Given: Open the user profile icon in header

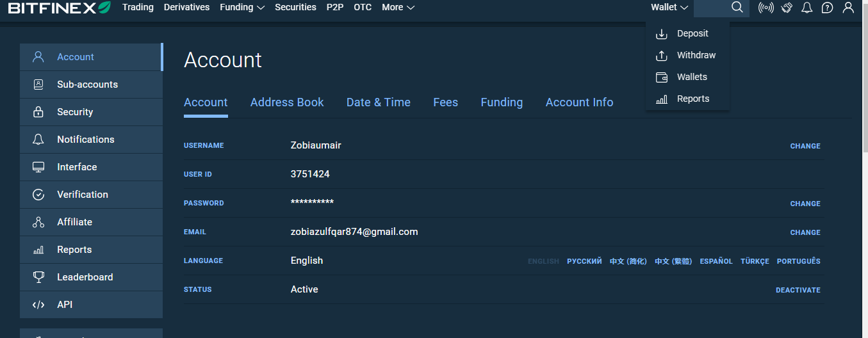Looking at the screenshot, I should [848, 8].
